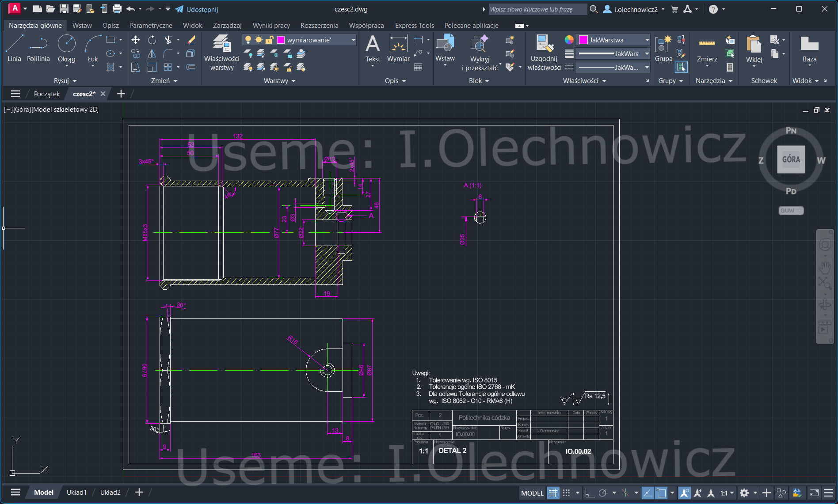Screen dimensions: 838x504
Task: Select the Linia drawing tool
Action: tap(14, 49)
